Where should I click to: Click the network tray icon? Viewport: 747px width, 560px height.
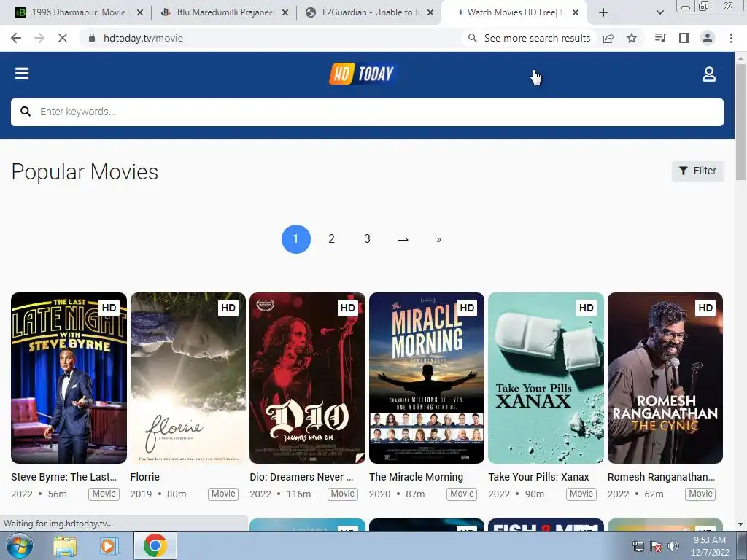tap(638, 546)
